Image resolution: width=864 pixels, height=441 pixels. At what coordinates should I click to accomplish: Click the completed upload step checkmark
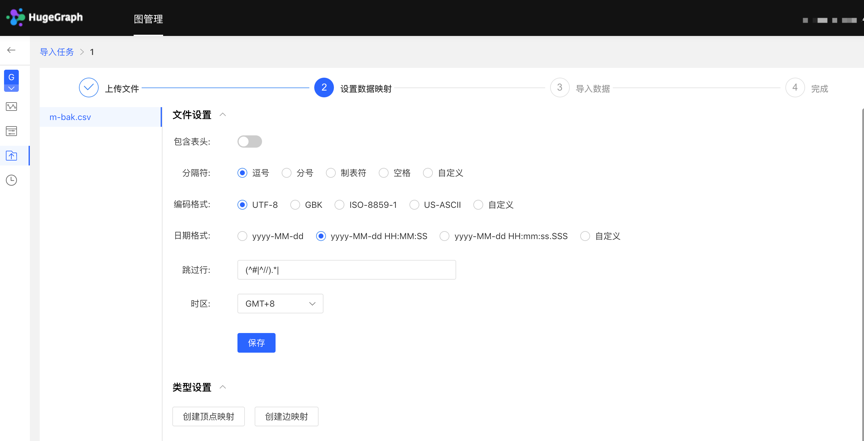(x=89, y=87)
